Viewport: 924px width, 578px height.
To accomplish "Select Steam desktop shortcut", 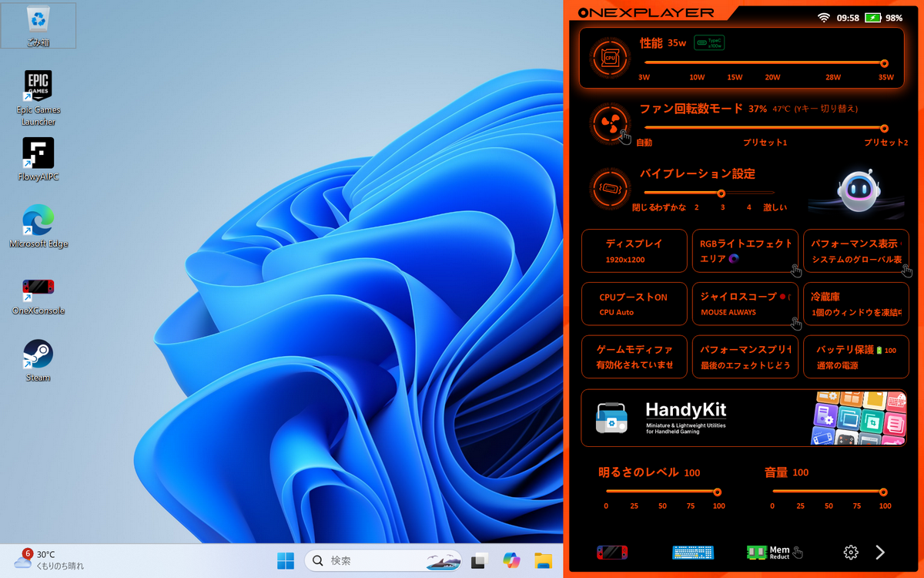I will tap(38, 361).
